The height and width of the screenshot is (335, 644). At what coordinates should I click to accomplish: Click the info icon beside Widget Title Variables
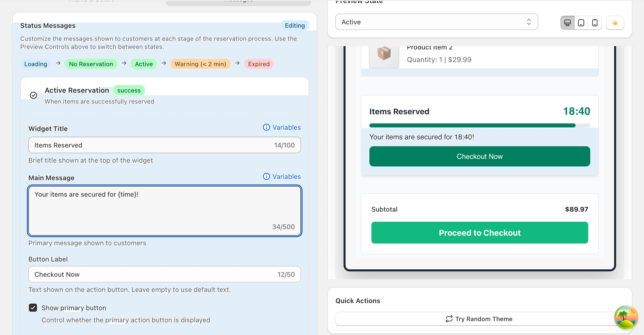266,127
